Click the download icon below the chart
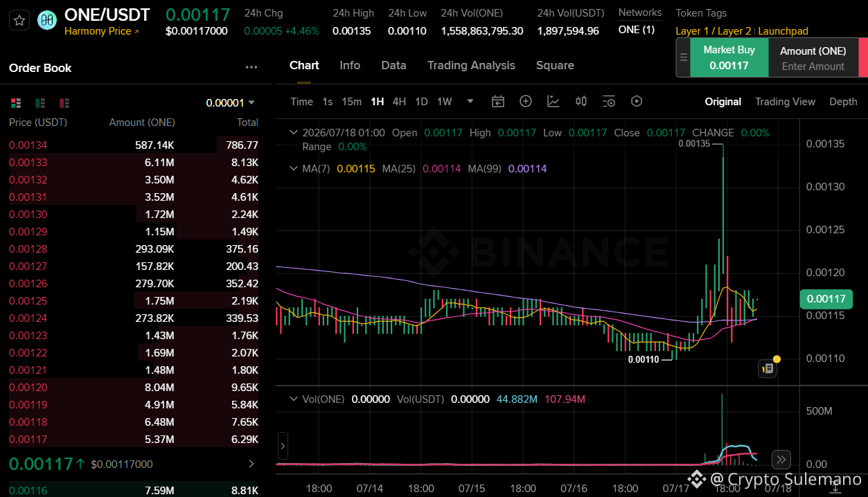Screen dimensions: 868x497 (835, 488)
